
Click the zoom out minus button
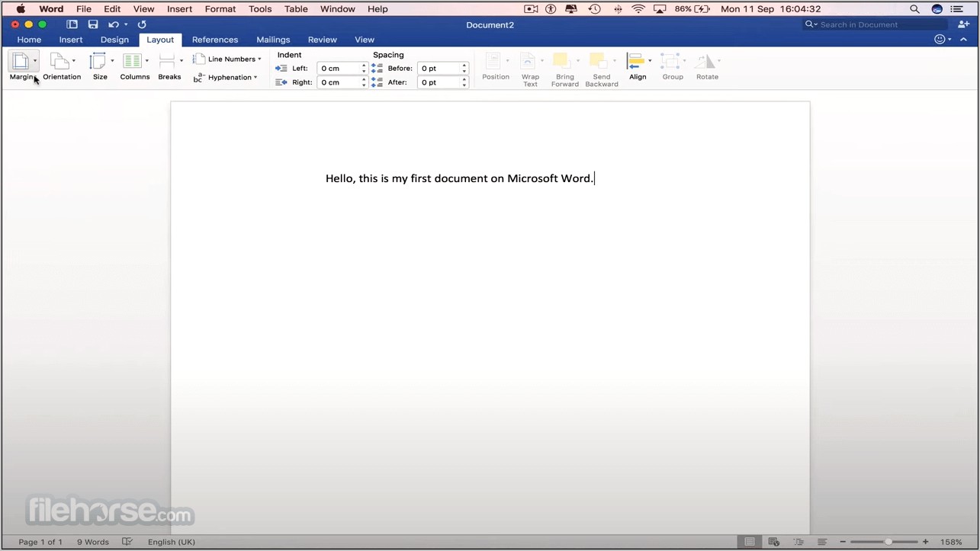[843, 542]
